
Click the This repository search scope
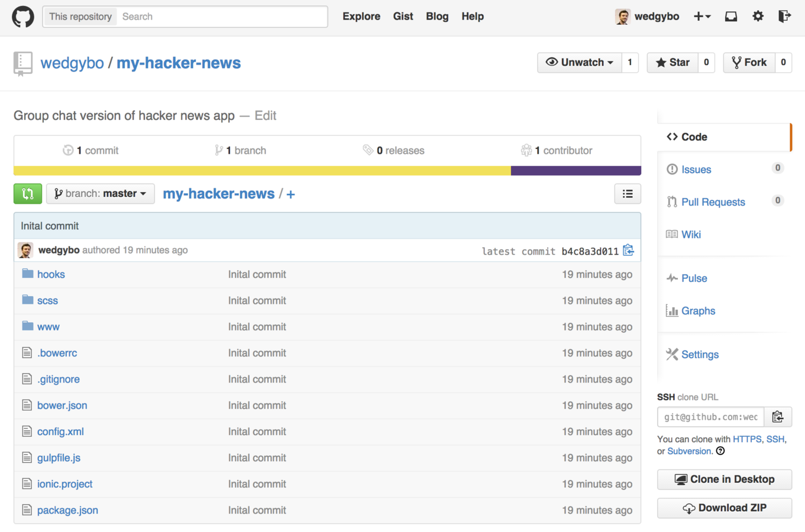80,17
